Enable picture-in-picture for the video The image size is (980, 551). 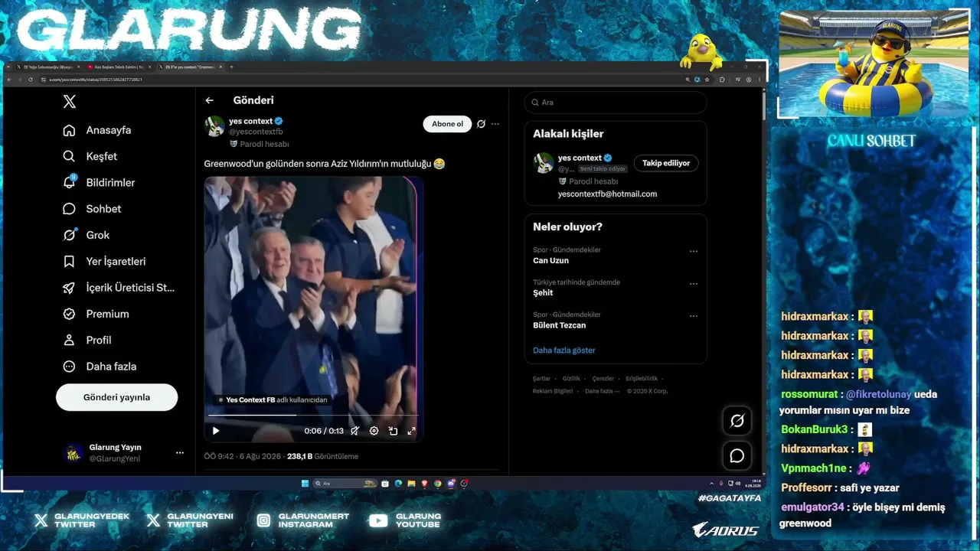pyautogui.click(x=393, y=431)
